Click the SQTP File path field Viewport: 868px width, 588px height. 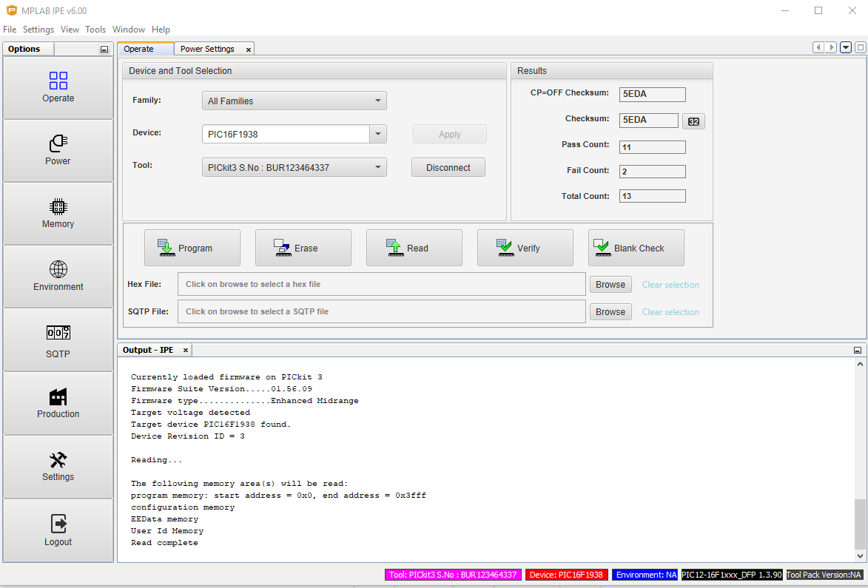[x=381, y=311]
